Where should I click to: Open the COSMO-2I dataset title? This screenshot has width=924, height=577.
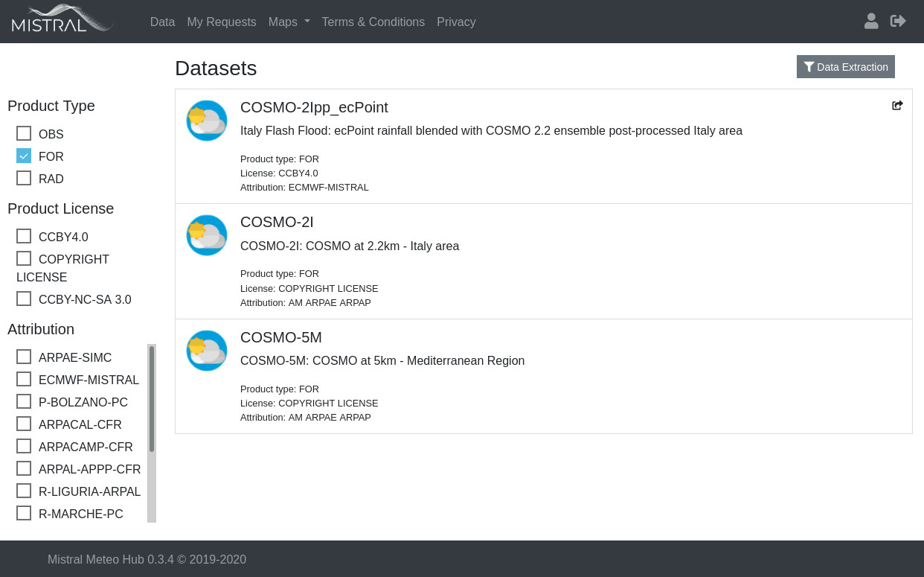tap(277, 222)
